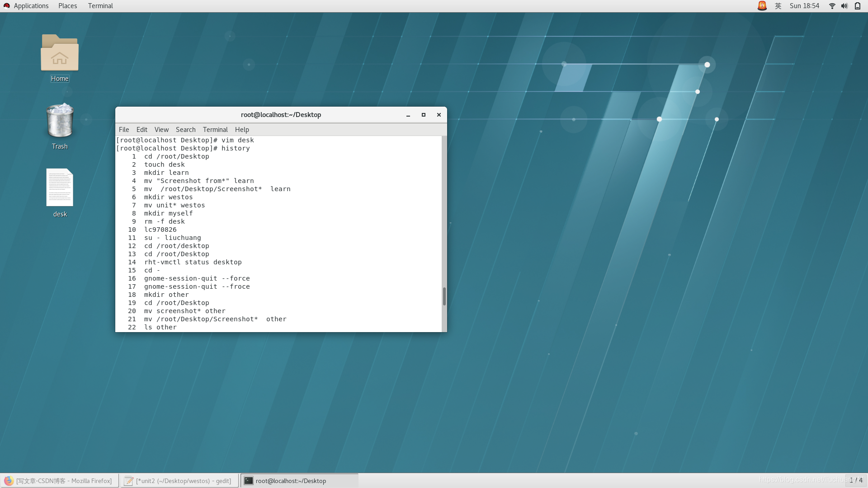Switch to the unit2 gedit taskbar window
Viewport: 868px width, 488px height.
(179, 481)
